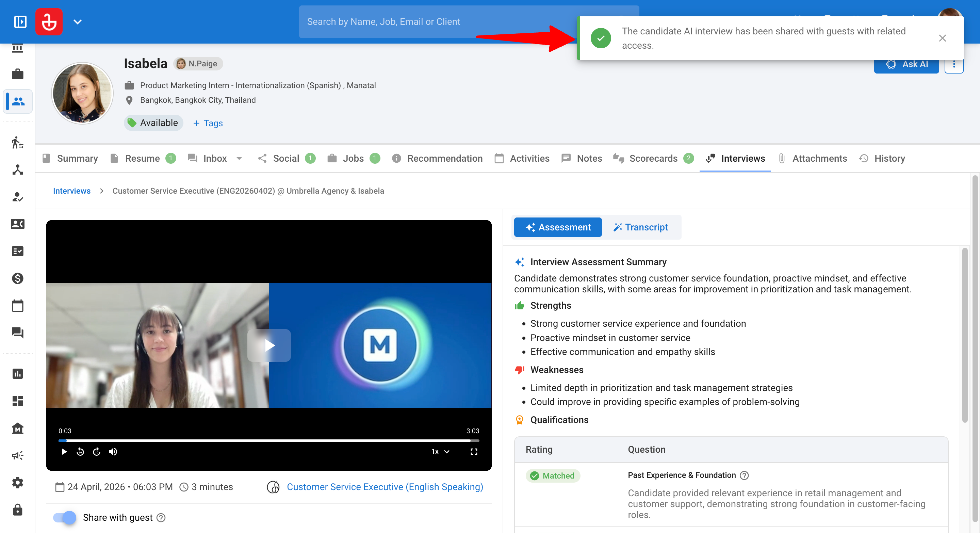Toggle the sidebar collapse icon
Image resolution: width=980 pixels, height=533 pixels.
20,22
